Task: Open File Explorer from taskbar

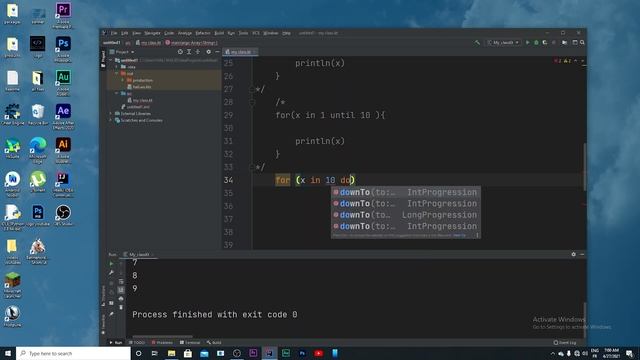Action: (x=171, y=353)
